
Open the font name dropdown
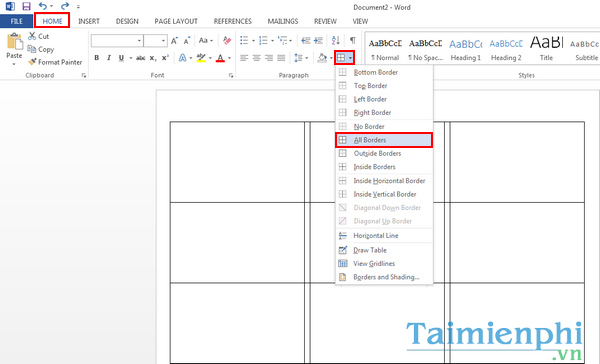(139, 41)
